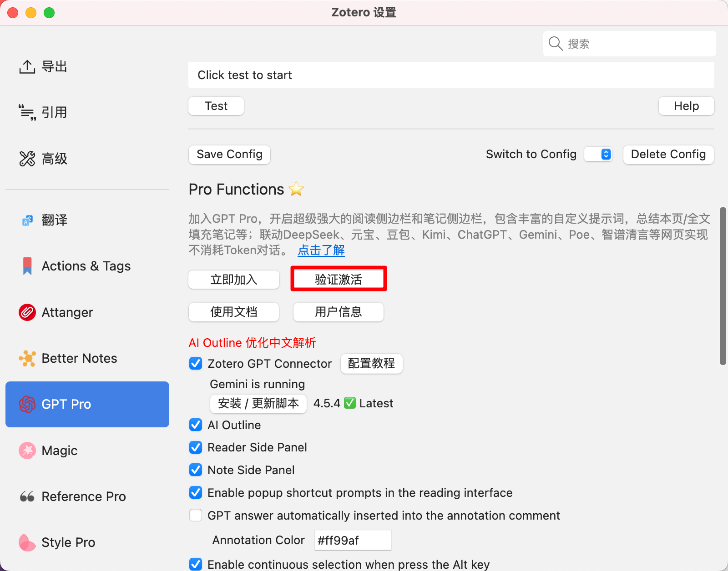This screenshot has height=571, width=728.
Task: Click the magnifier icon in search box
Action: click(556, 44)
